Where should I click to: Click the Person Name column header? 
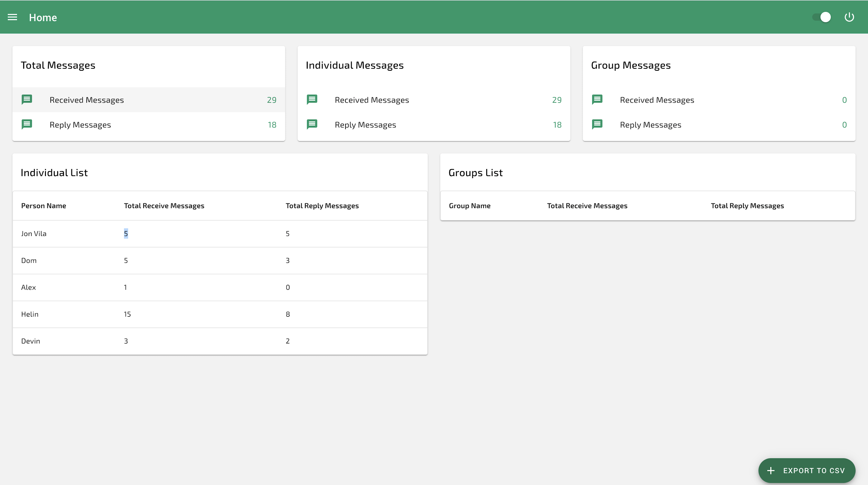pyautogui.click(x=43, y=206)
